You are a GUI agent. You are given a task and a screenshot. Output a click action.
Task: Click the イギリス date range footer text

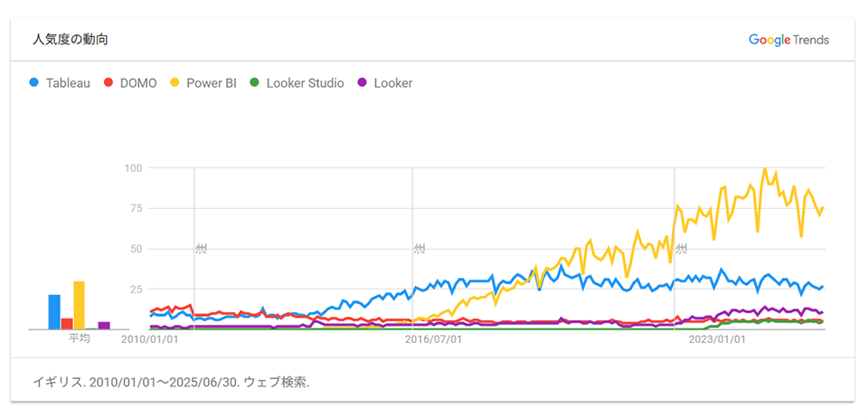point(171,382)
